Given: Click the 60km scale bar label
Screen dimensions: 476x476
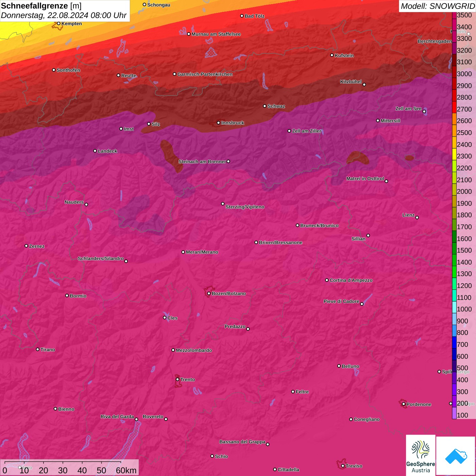Looking at the screenshot, I should (x=126, y=470).
